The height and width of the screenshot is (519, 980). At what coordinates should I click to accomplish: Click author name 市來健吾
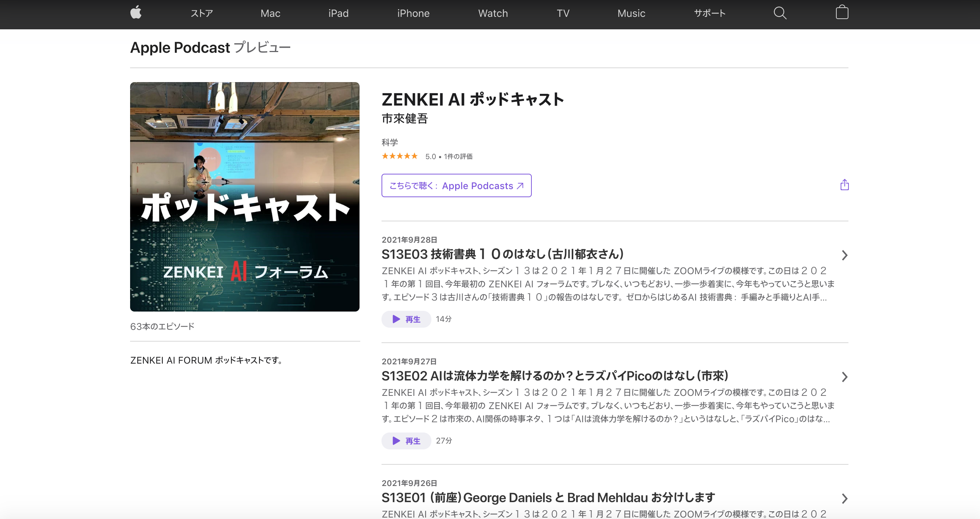(x=405, y=119)
